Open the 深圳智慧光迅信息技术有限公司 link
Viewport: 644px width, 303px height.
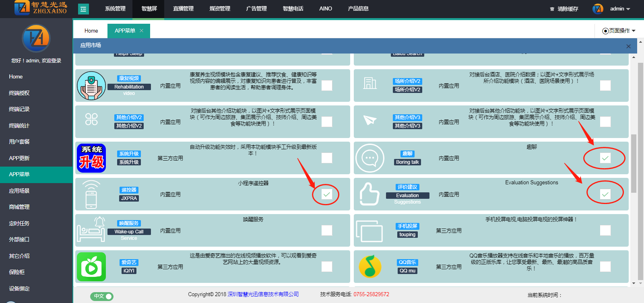(263, 295)
